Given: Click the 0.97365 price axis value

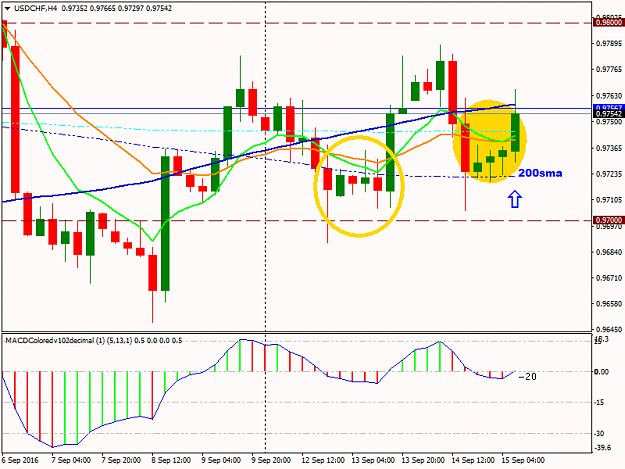Looking at the screenshot, I should tap(609, 148).
